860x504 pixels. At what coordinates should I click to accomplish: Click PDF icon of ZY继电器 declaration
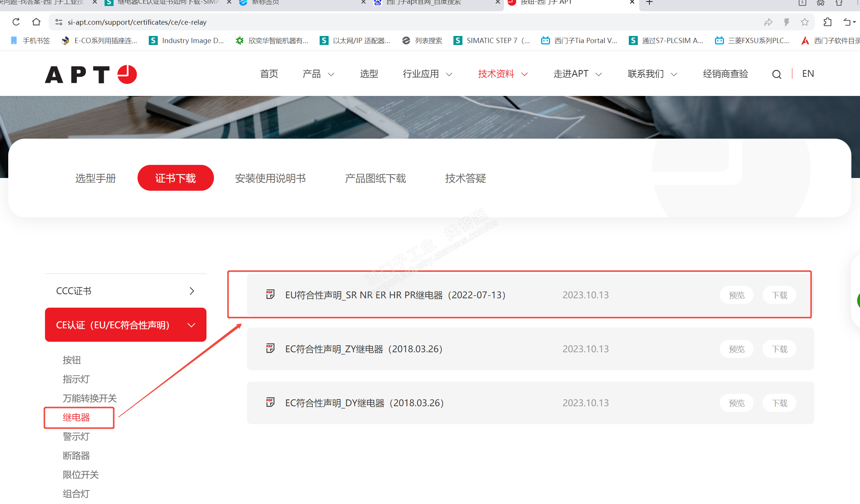tap(270, 348)
